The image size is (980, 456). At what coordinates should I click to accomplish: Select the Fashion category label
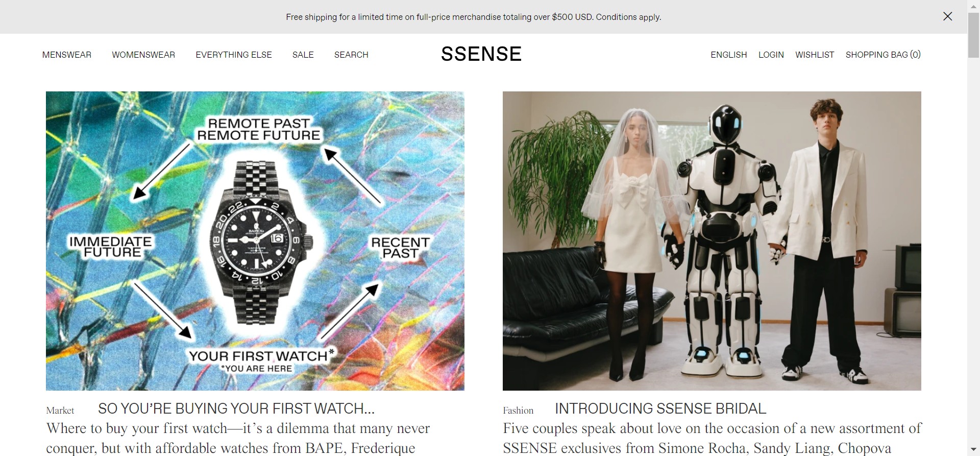(518, 411)
